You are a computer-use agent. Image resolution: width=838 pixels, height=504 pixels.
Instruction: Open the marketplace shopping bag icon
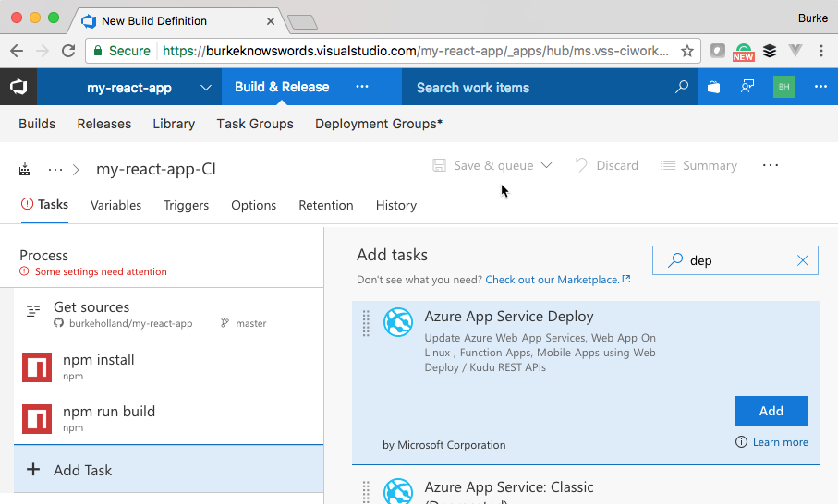click(713, 87)
